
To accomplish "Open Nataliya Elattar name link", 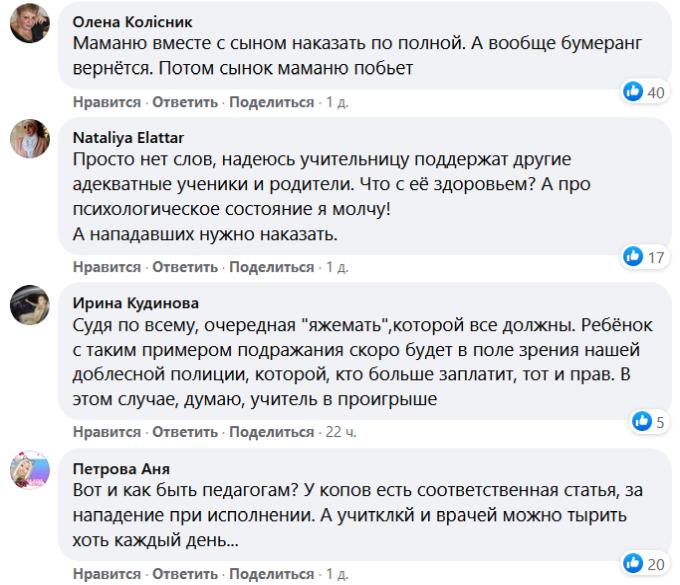I will (x=128, y=138).
